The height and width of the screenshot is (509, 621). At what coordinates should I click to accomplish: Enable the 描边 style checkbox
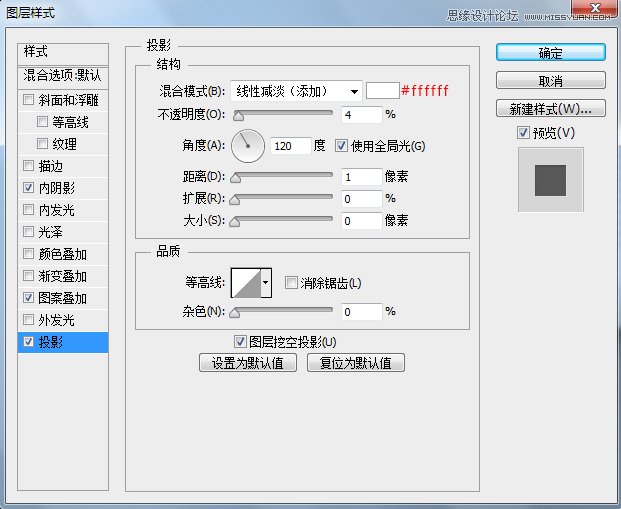coord(28,165)
